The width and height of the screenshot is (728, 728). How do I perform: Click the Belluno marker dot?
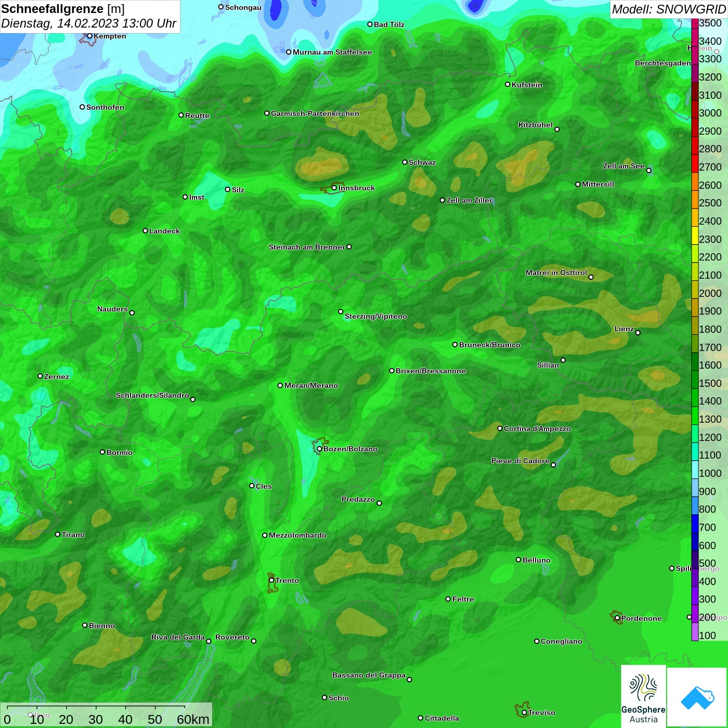click(518, 560)
